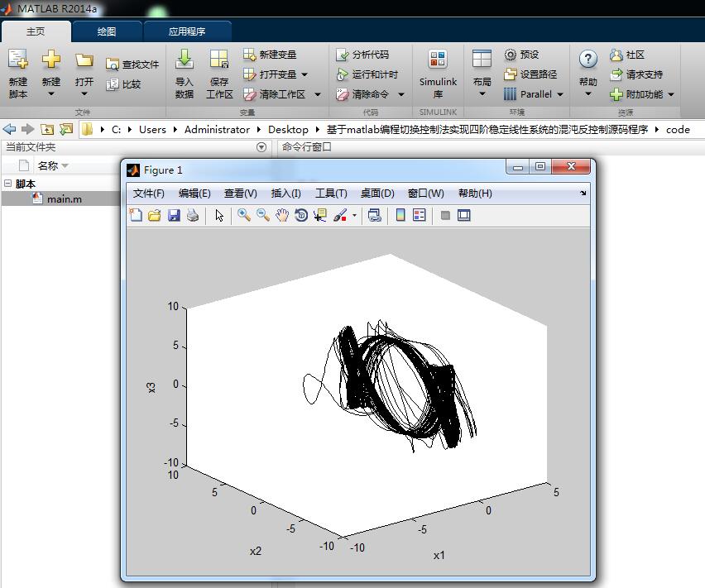Image resolution: width=705 pixels, height=588 pixels.
Task: Click Find Files (查找文件)
Action: pyautogui.click(x=132, y=65)
